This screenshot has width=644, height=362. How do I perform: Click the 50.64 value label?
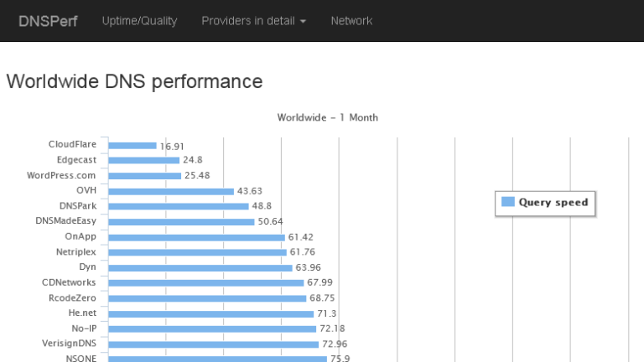point(270,221)
